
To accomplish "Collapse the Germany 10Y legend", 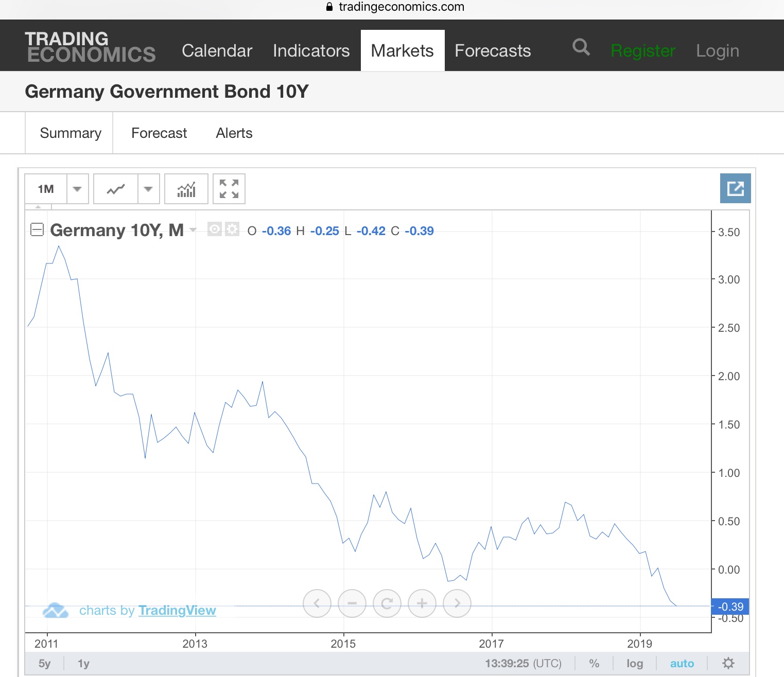I will 37,229.
